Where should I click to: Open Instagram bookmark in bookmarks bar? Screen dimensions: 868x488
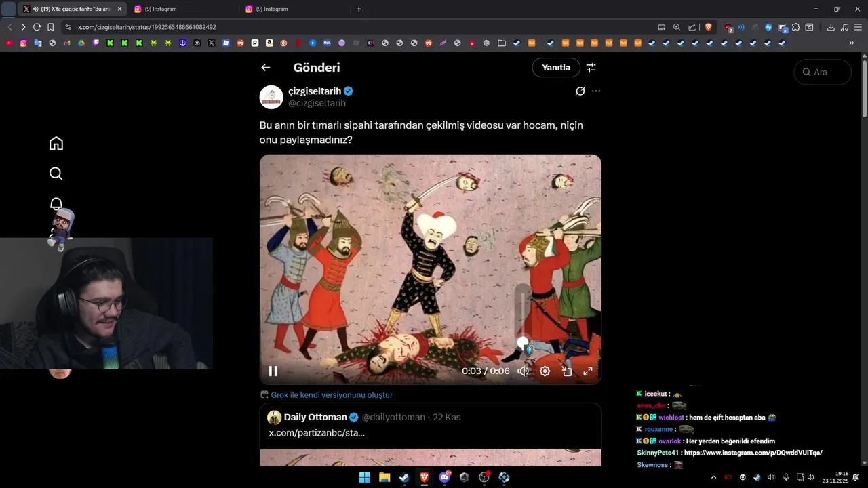[23, 43]
